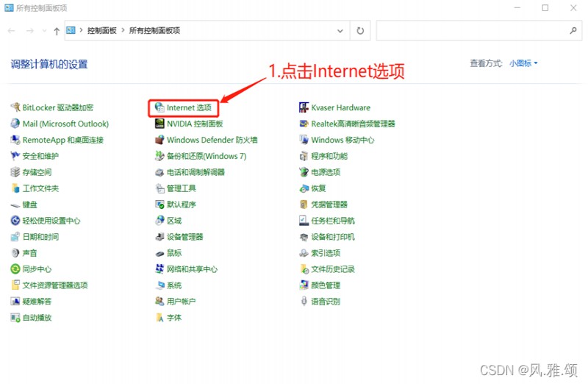Screen dimensions: 588x384
Task: Click the 区域 globe icon
Action: click(x=159, y=221)
